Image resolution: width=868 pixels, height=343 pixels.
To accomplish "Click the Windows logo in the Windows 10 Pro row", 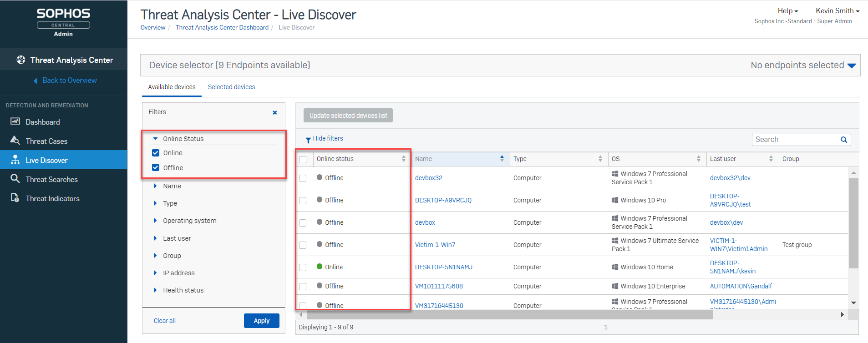I will point(615,200).
